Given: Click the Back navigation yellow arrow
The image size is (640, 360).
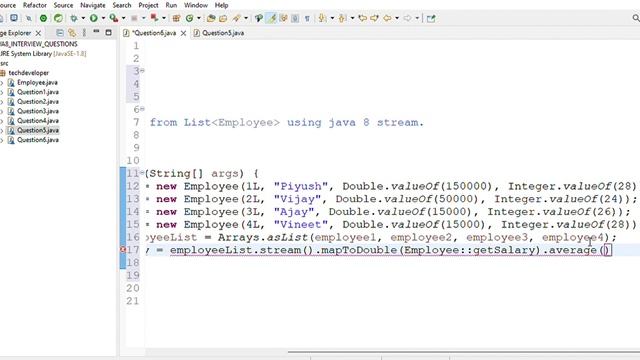Looking at the screenshot, I should pyautogui.click(x=387, y=18).
